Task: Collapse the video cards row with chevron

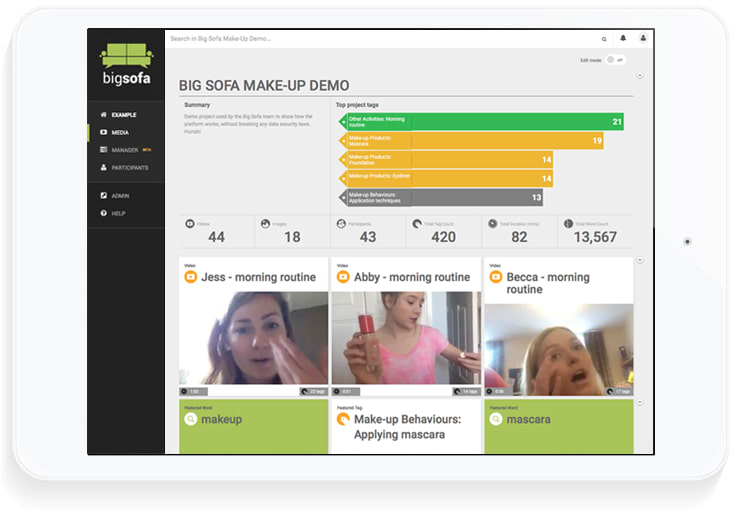Action: [640, 260]
